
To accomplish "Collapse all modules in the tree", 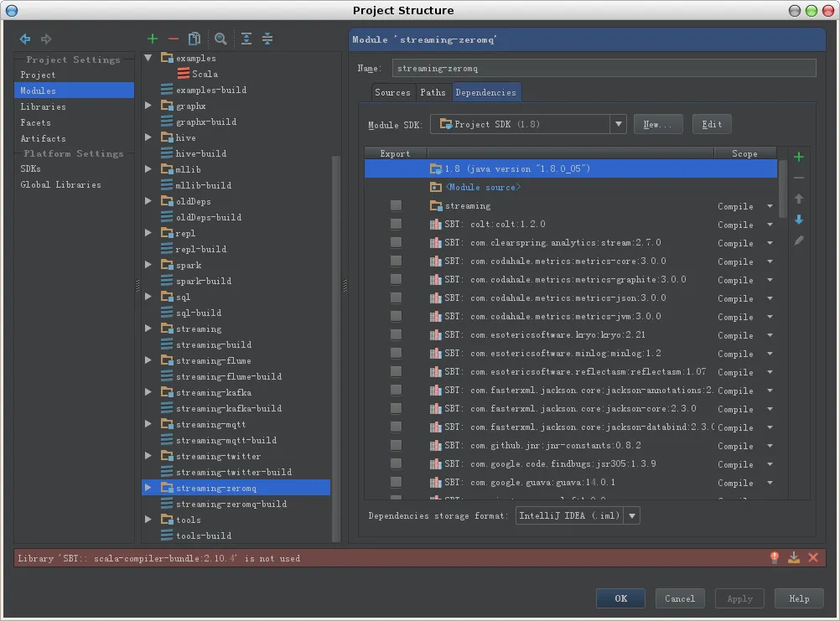I will (267, 39).
